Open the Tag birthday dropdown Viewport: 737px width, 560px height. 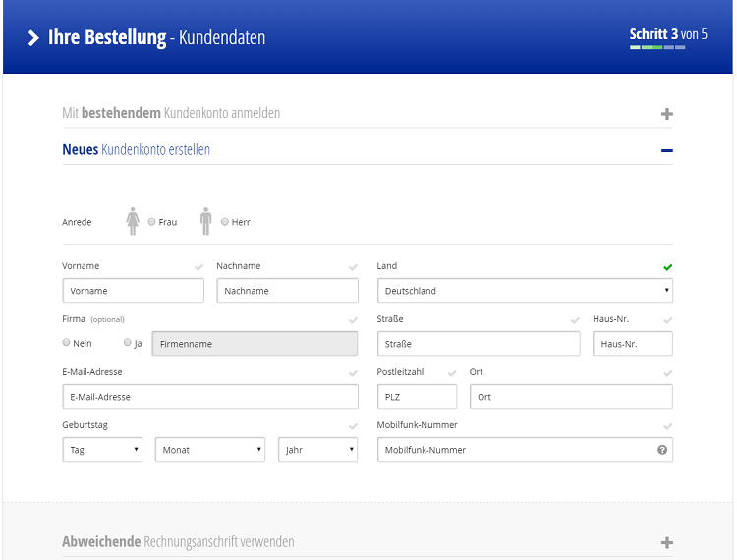(102, 450)
